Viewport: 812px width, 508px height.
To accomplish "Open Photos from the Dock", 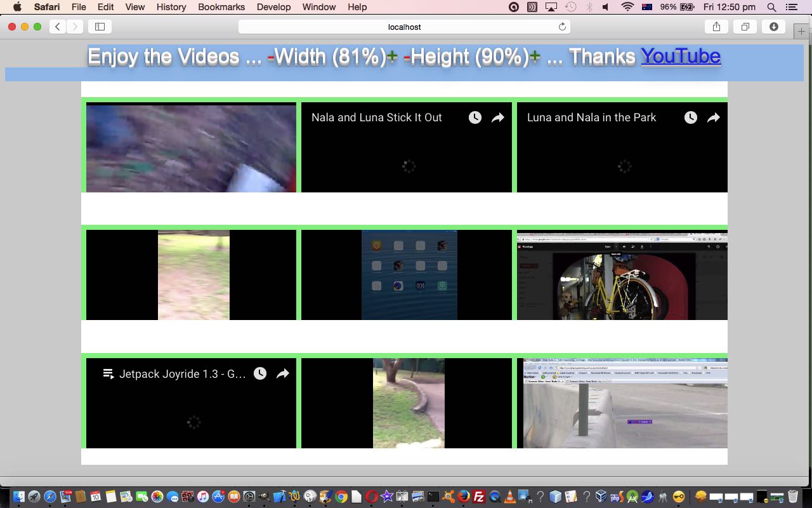I will [x=157, y=497].
